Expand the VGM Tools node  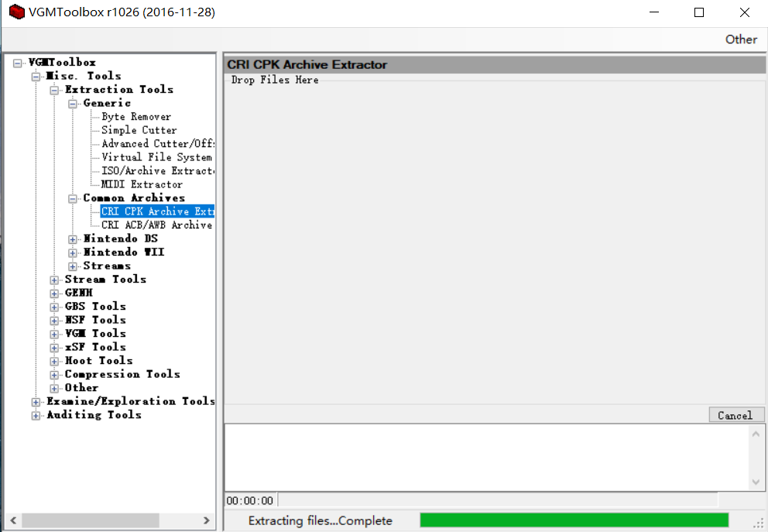click(x=54, y=335)
